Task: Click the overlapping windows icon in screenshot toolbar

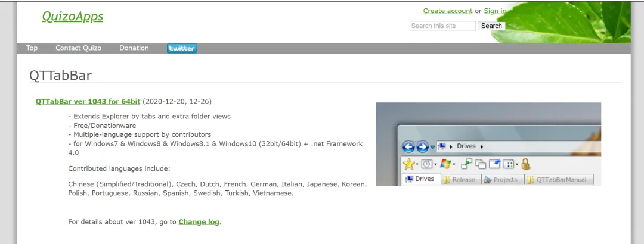Action: click(481, 164)
